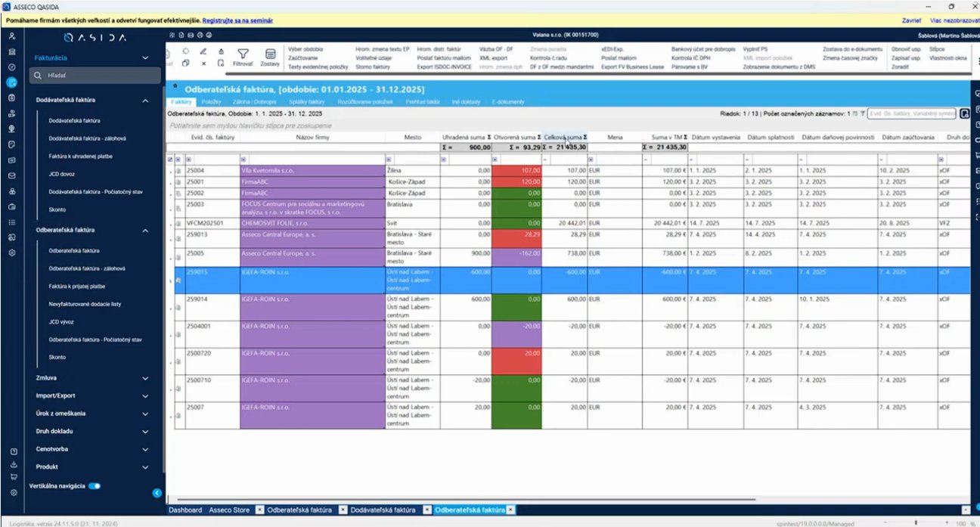Select the pencil edit icon in the toolbar
The height and width of the screenshot is (527, 980).
(203, 51)
